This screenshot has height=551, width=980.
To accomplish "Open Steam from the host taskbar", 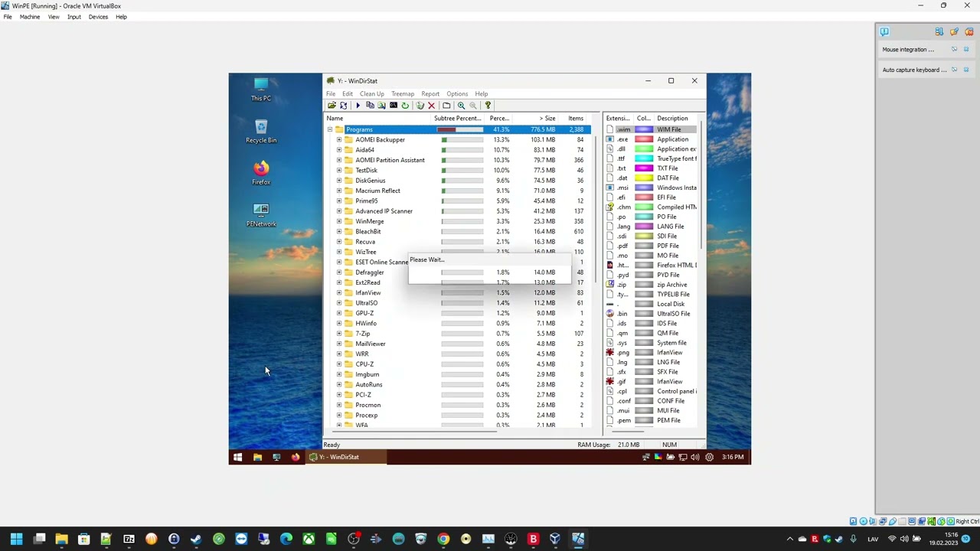I will pos(196,540).
